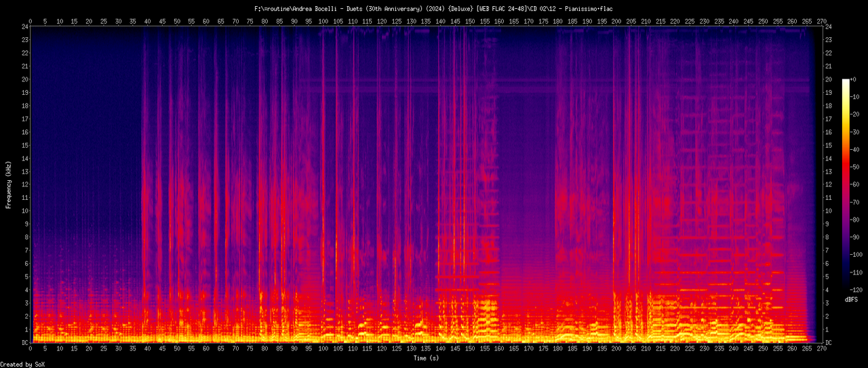Click the "180" tick on the bottom time axis
This screenshot has width=868, height=368.
coord(557,350)
